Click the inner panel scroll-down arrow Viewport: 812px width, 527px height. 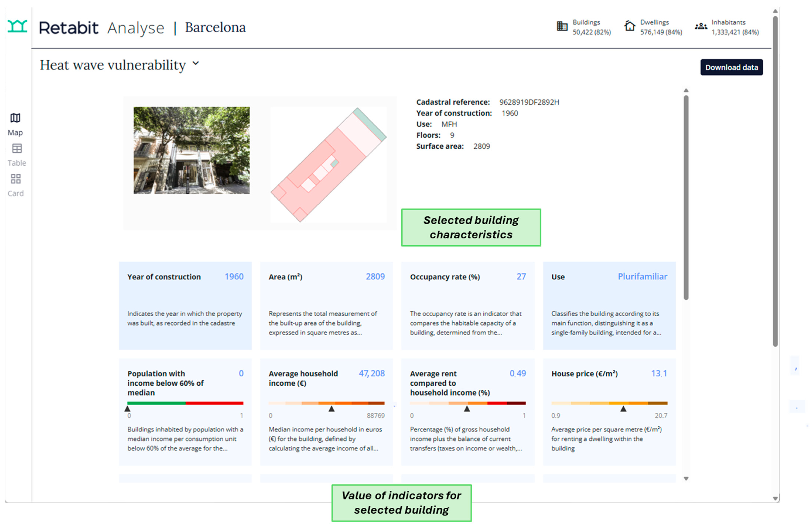tap(686, 479)
